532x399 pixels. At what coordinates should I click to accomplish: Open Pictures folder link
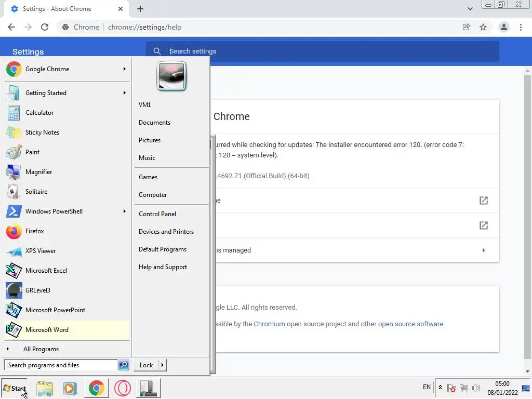coord(150,140)
